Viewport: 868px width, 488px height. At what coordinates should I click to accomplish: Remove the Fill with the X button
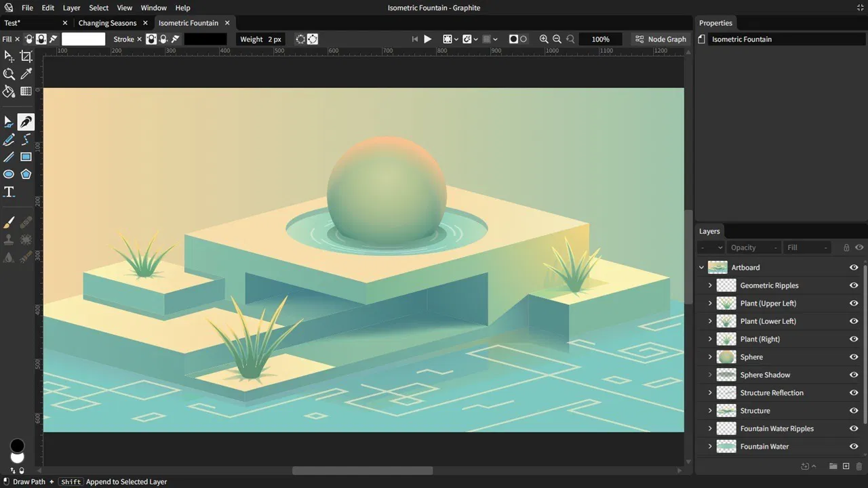click(17, 39)
